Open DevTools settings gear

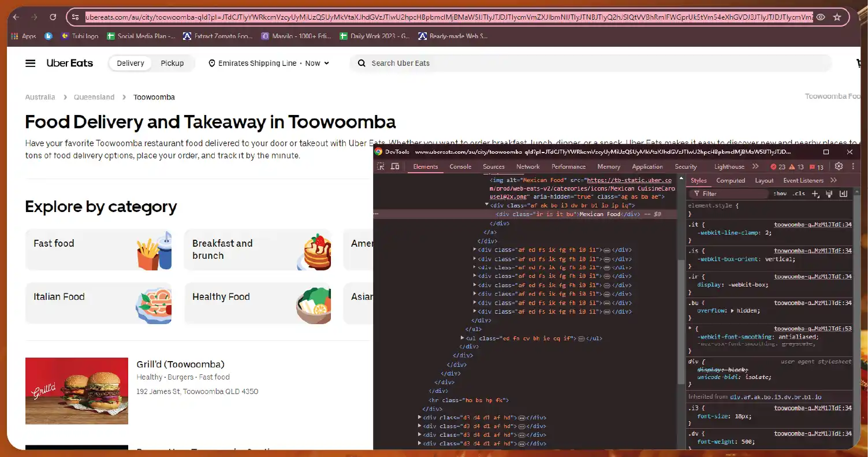coord(839,166)
